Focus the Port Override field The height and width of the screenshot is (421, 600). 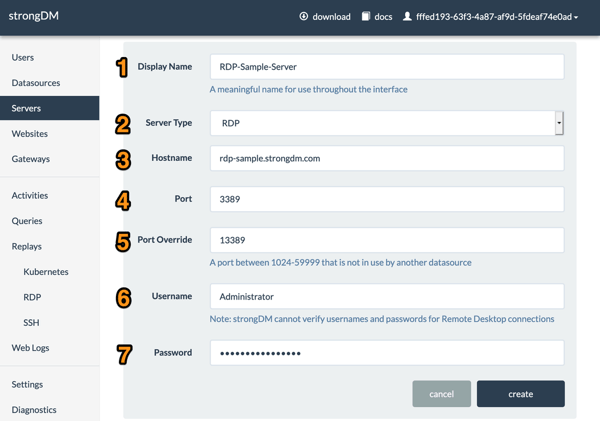(387, 240)
